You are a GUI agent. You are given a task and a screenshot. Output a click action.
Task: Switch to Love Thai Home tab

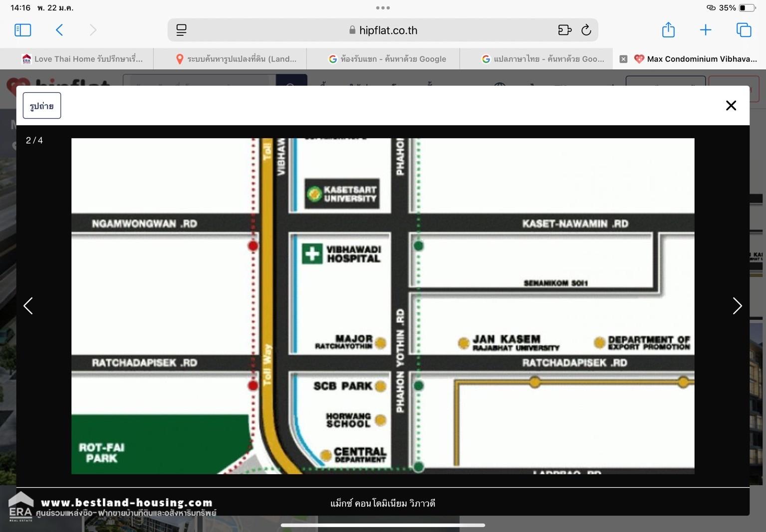(77, 59)
